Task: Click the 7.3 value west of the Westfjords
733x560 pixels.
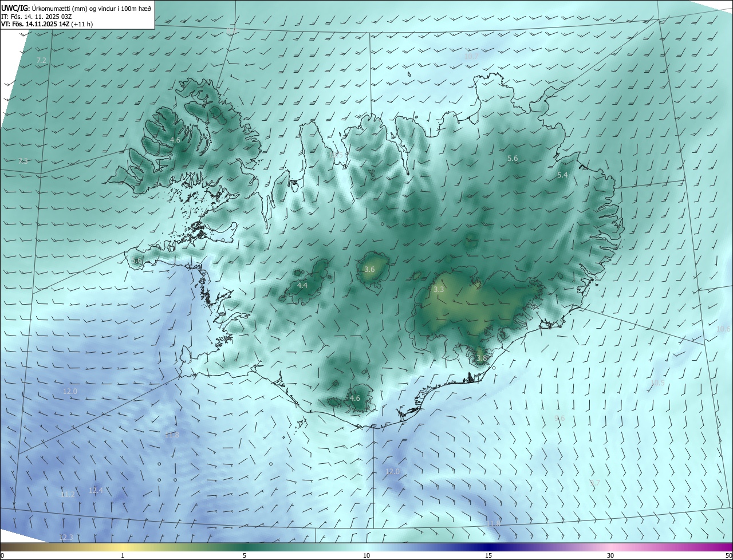Action: coord(23,161)
